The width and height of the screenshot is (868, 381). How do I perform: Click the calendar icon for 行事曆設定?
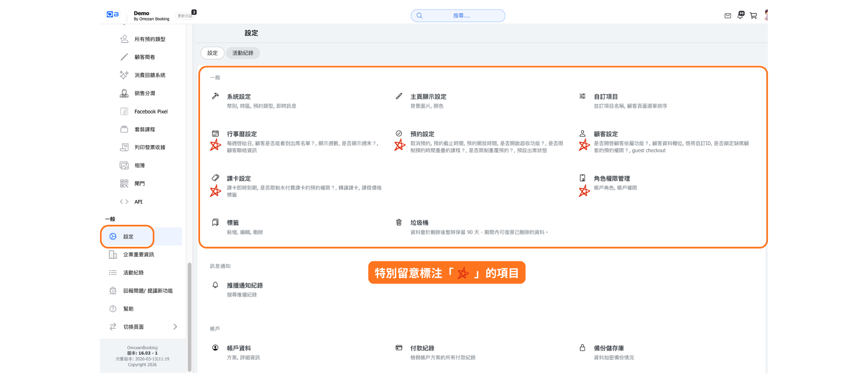point(215,133)
